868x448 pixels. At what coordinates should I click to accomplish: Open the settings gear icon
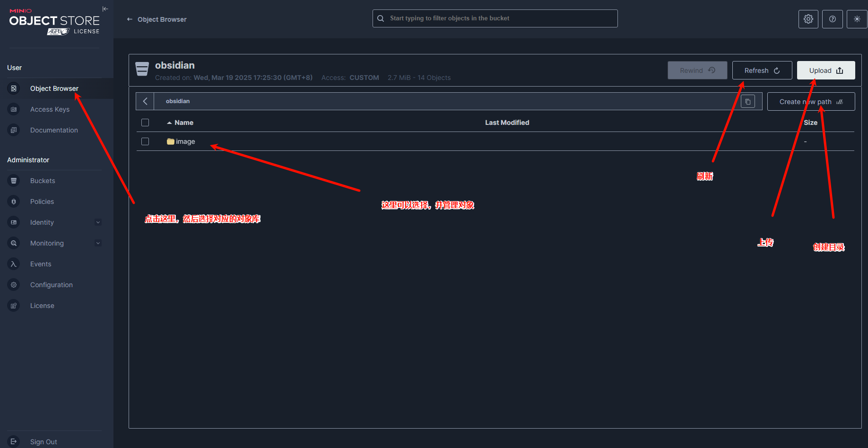808,19
